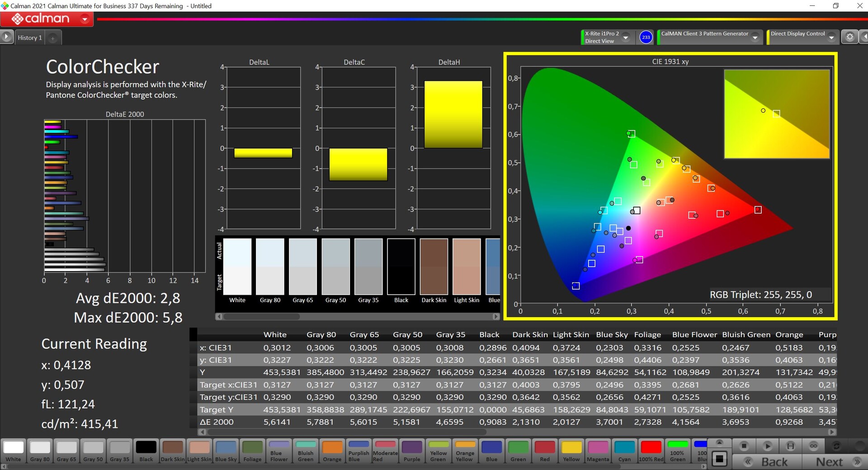This screenshot has width=868, height=470.
Task: Click the Next button
Action: (x=836, y=462)
